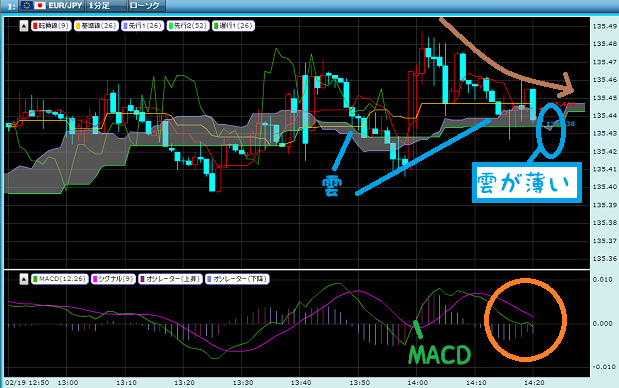Open the 1分足 timeframe selector

pos(106,6)
